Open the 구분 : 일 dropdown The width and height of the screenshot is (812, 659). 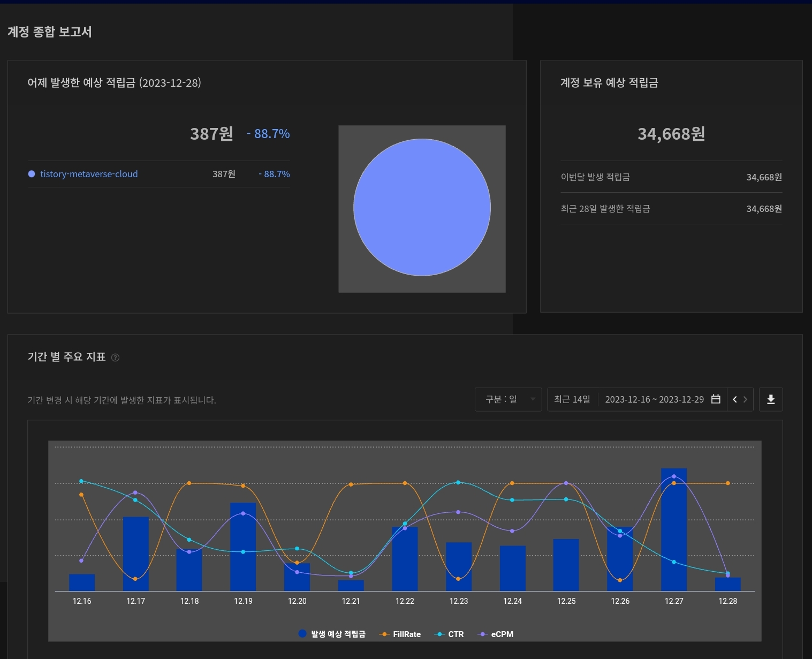pyautogui.click(x=509, y=399)
